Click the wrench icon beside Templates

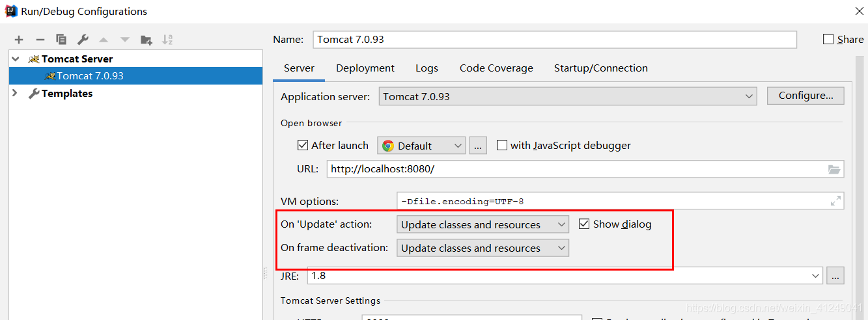pyautogui.click(x=34, y=94)
